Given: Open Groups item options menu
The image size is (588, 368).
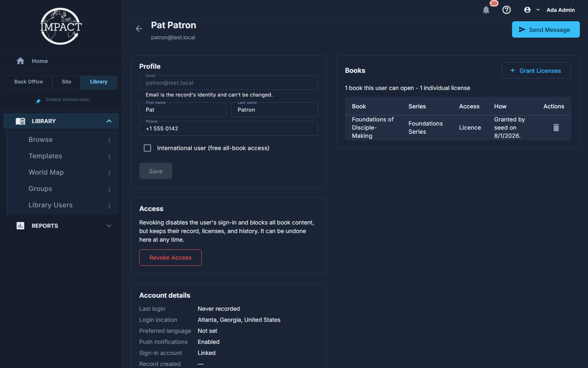Looking at the screenshot, I should 109,189.
